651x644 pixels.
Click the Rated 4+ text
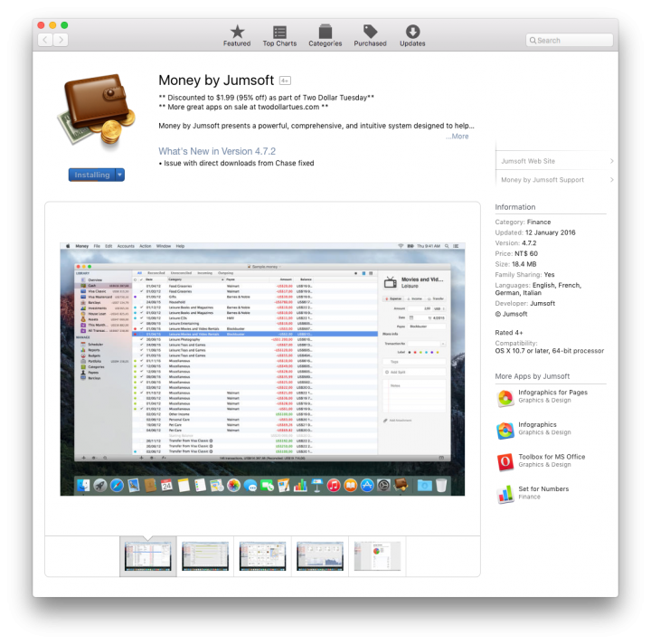508,333
